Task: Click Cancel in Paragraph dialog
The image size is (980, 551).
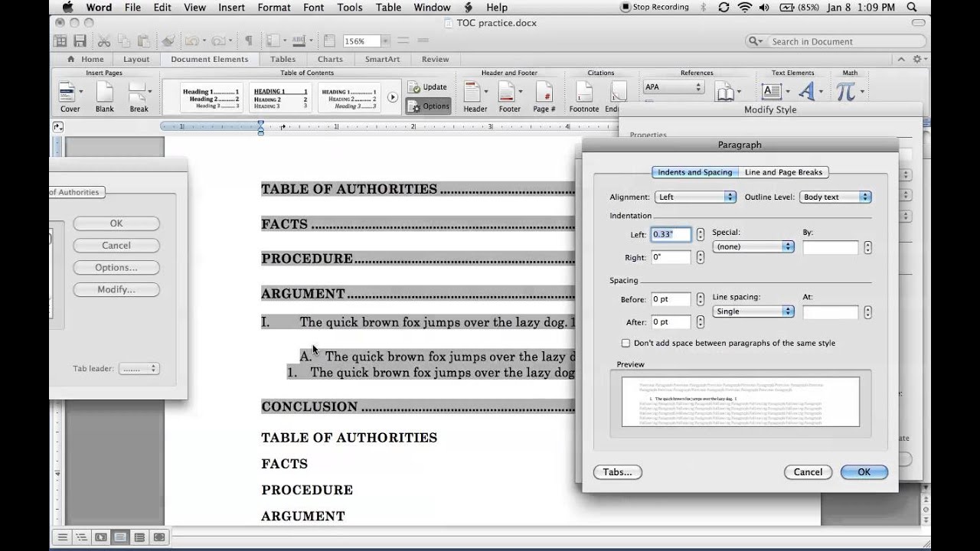Action: point(808,472)
